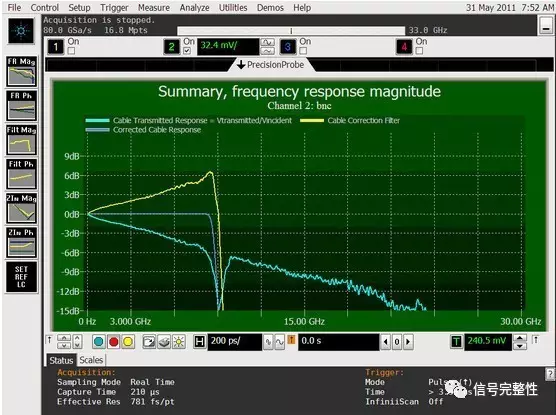
Task: Click the blue run acquisition button
Action: (99, 342)
